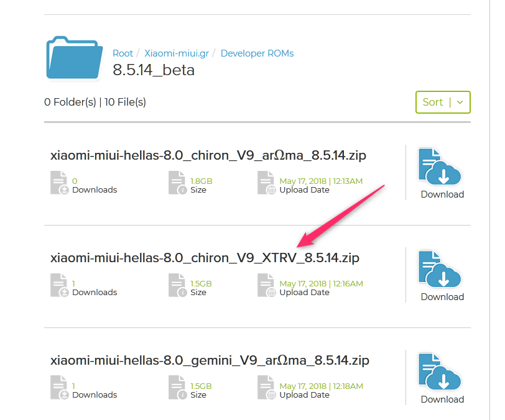Click download cloud icon for chiron XTRV zip
505x420 pixels.
[x=440, y=268]
